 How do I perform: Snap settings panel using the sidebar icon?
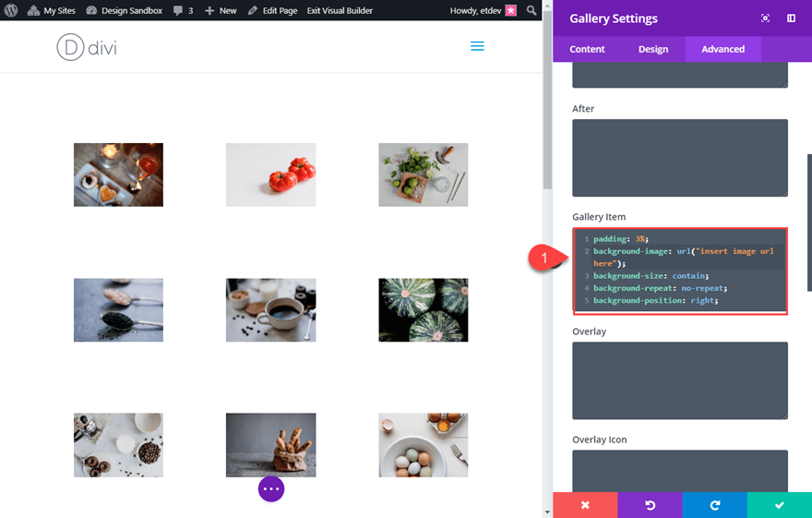792,18
